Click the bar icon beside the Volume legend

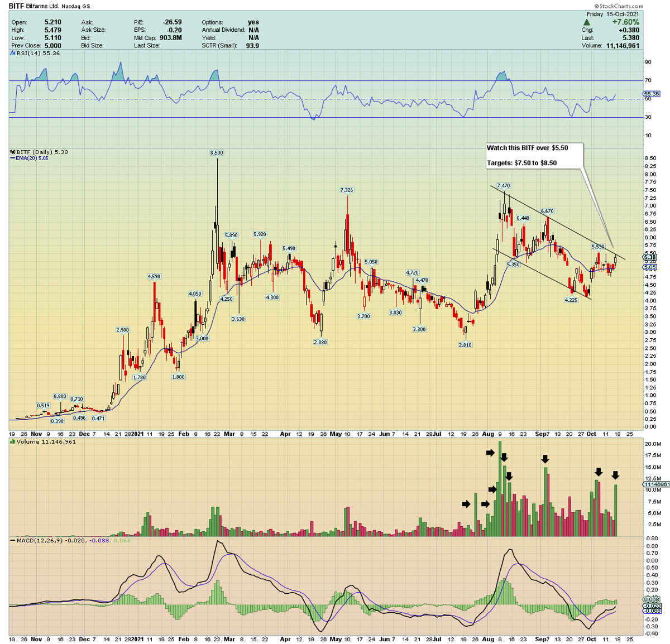point(13,441)
